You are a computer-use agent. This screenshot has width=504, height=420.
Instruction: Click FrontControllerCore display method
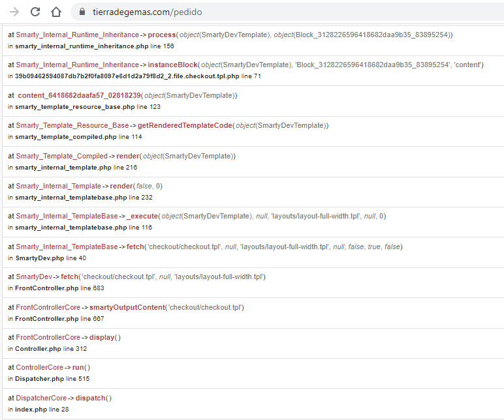click(102, 337)
